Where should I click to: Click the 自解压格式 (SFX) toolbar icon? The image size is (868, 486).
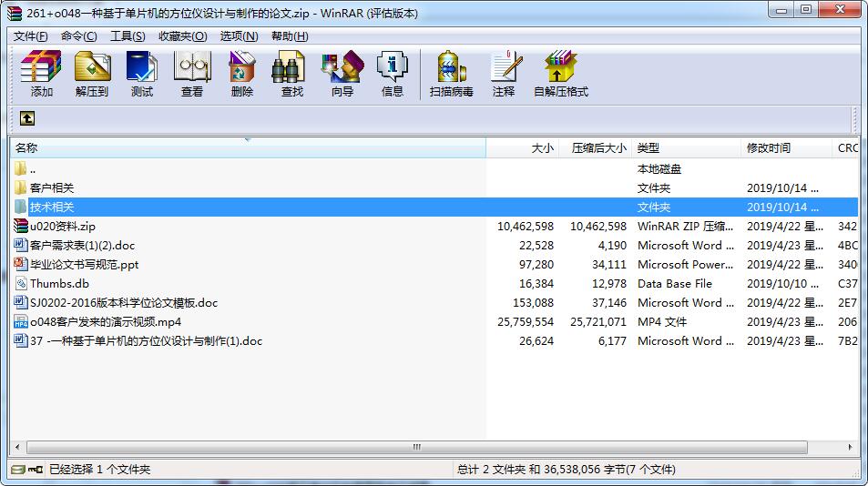(x=560, y=67)
